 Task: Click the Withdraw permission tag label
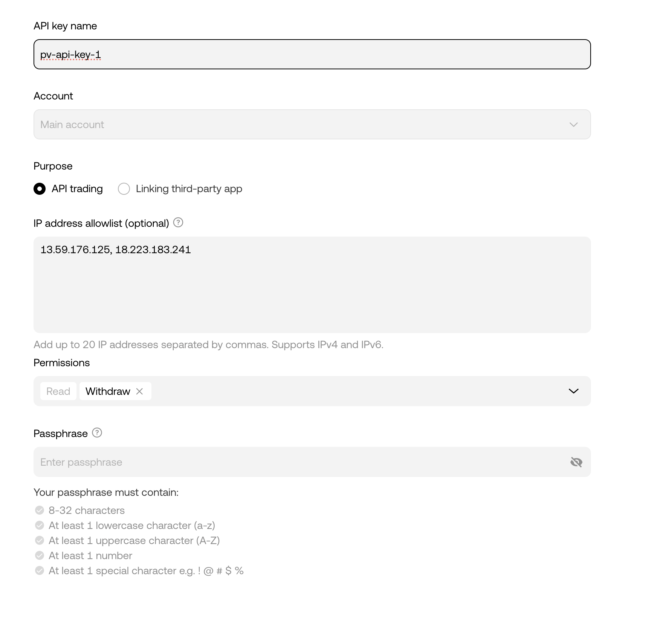[108, 391]
